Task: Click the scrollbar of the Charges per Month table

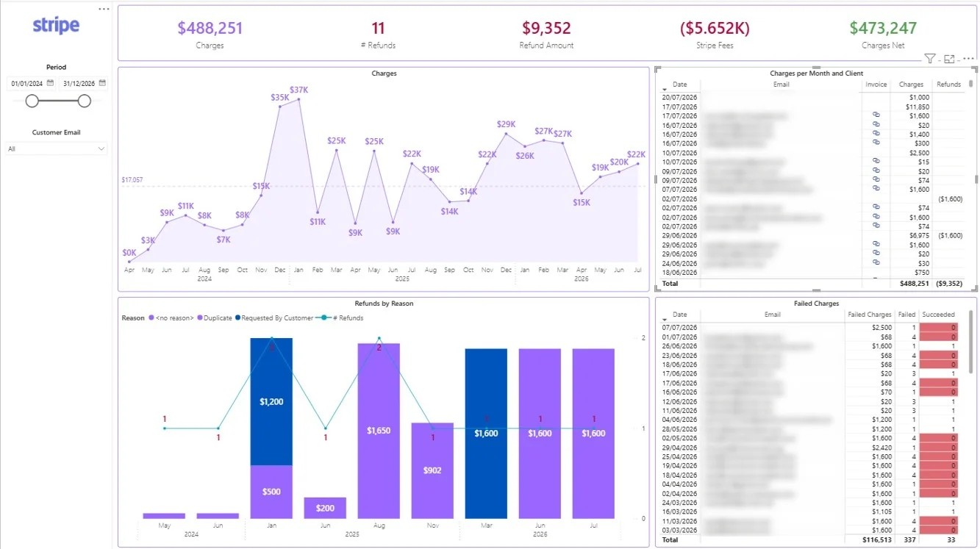Action: [x=971, y=83]
